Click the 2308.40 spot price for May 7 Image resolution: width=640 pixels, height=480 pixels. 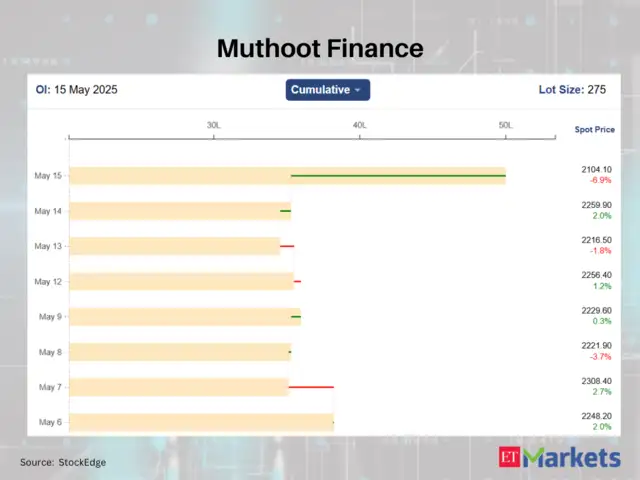(595, 381)
